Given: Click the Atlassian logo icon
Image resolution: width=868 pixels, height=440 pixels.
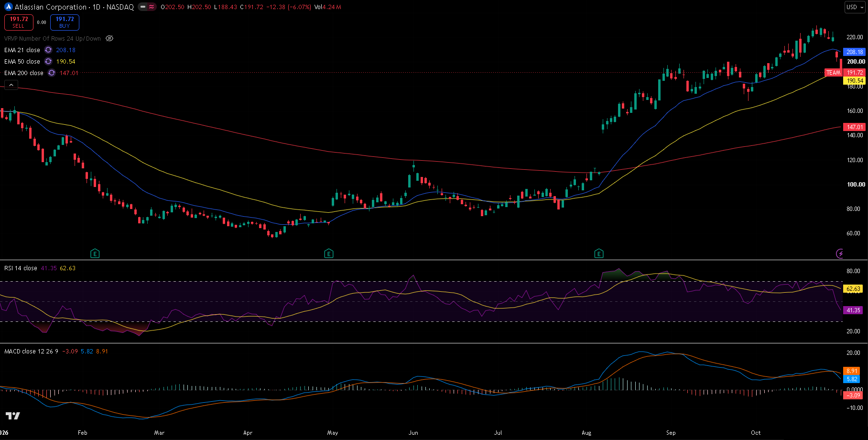Looking at the screenshot, I should pyautogui.click(x=8, y=7).
